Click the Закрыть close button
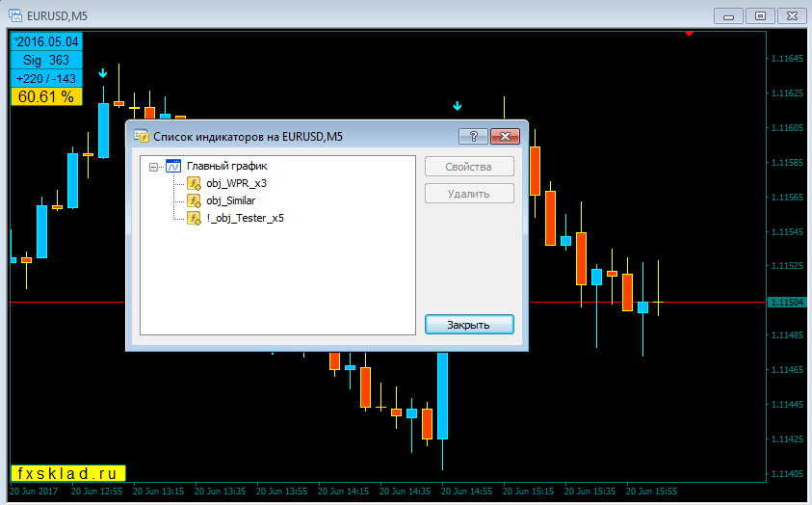 click(469, 325)
